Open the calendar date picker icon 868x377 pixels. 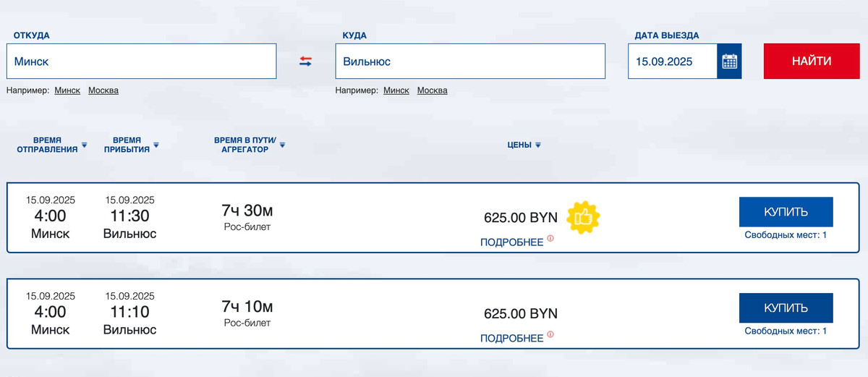(729, 62)
